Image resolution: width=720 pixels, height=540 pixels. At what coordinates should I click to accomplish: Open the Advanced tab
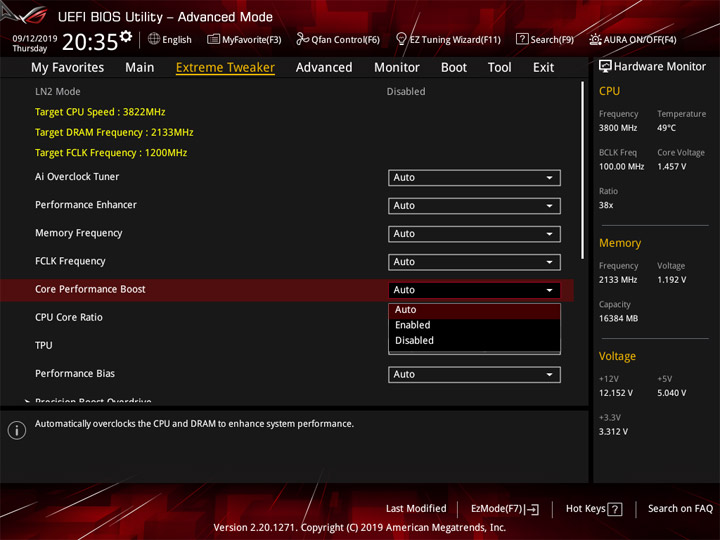pyautogui.click(x=324, y=68)
